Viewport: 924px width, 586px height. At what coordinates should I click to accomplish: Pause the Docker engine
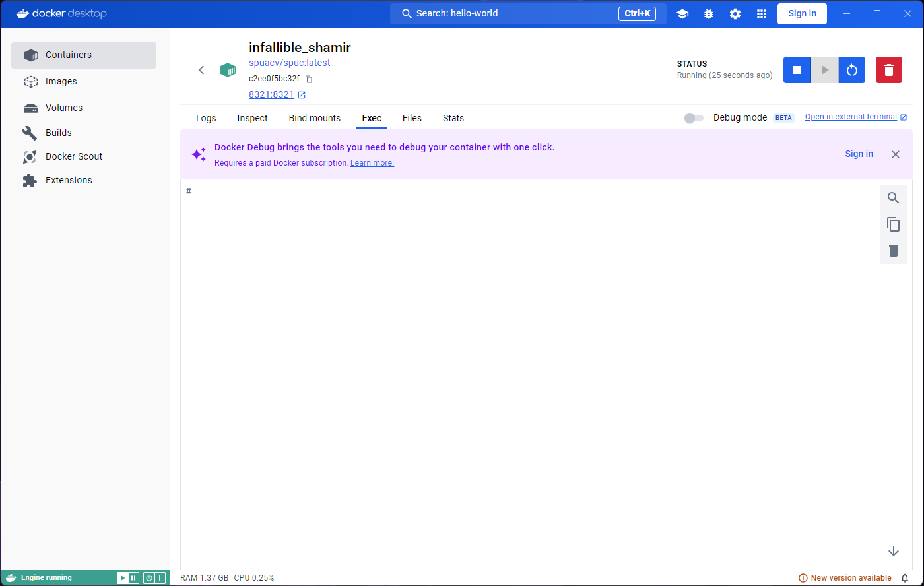[133, 578]
